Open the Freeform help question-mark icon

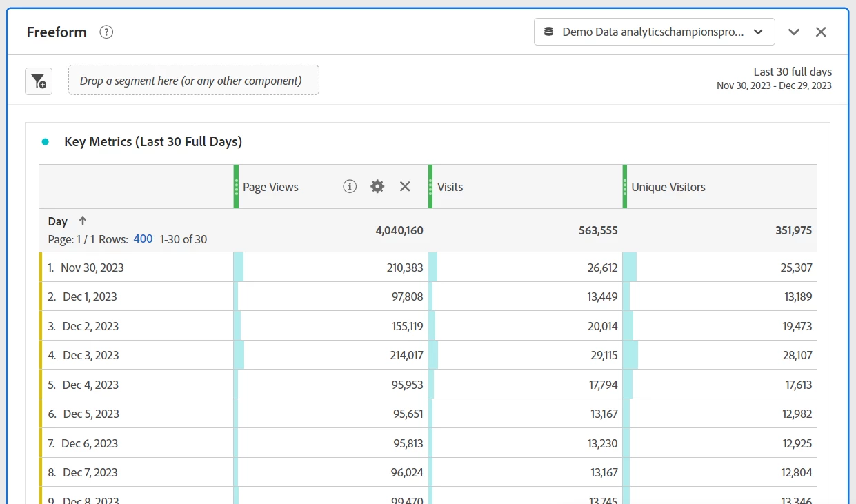click(x=106, y=32)
